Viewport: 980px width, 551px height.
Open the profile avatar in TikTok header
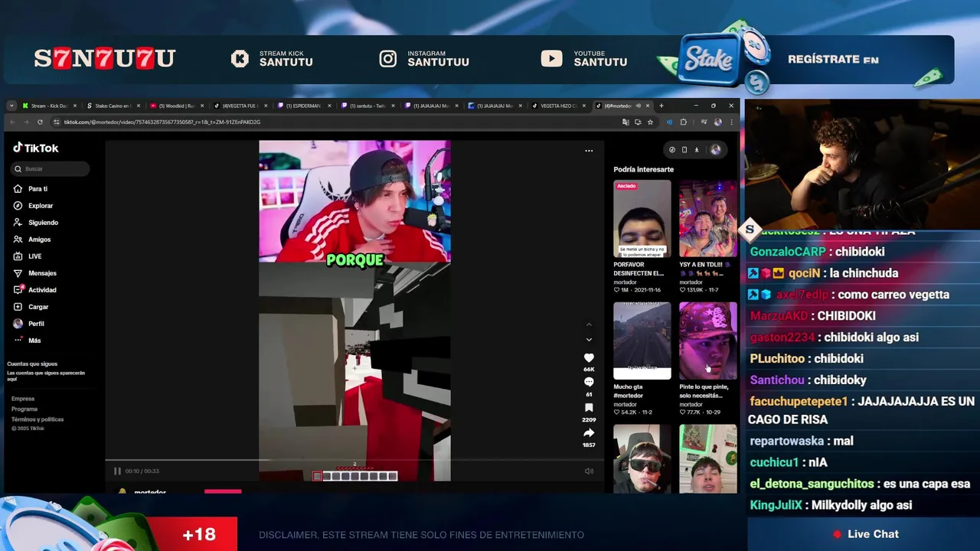[x=715, y=150]
